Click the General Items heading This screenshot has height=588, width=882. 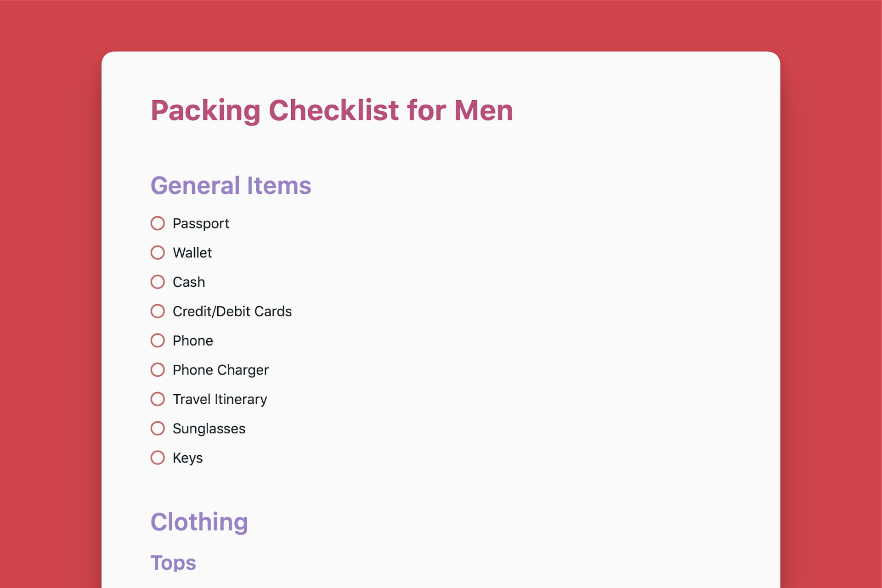point(231,186)
